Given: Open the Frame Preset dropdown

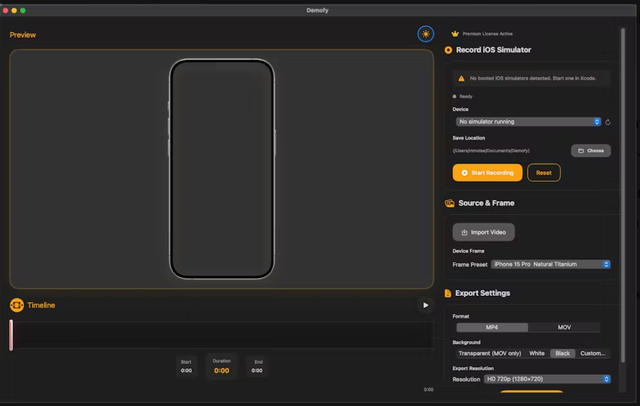Looking at the screenshot, I should tap(549, 264).
